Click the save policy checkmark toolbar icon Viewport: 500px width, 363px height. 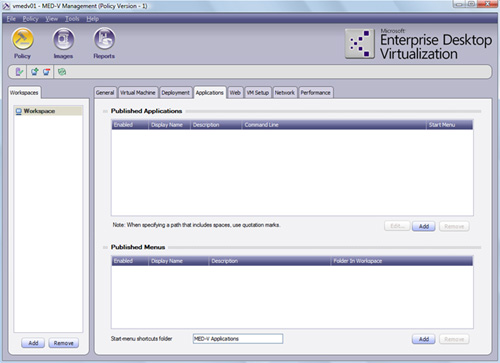point(19,72)
